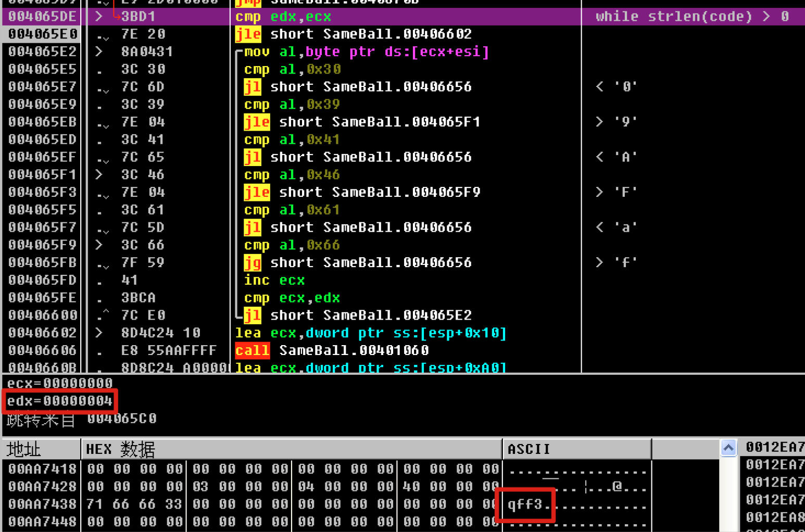The height and width of the screenshot is (532, 805).
Task: Select dump address 00AA7438
Action: pyautogui.click(x=43, y=504)
